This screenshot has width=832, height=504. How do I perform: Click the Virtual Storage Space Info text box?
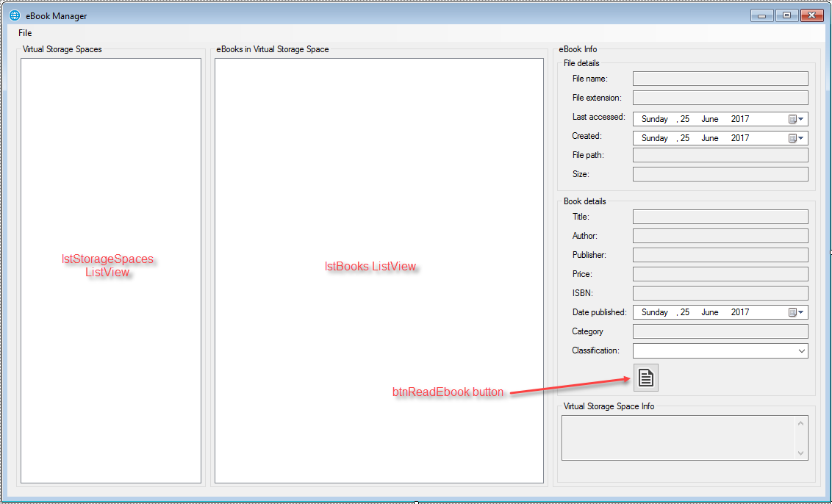684,438
